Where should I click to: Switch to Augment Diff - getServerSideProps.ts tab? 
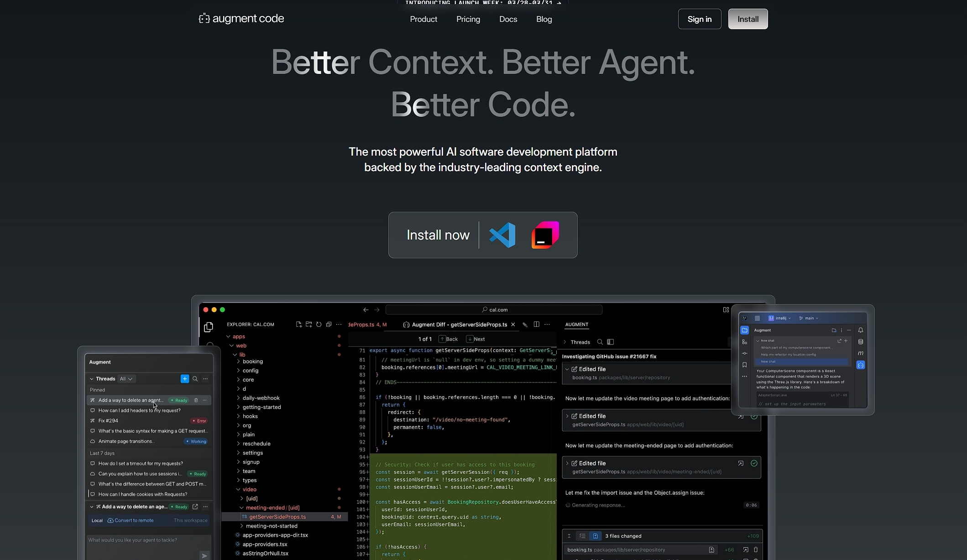[x=459, y=324]
